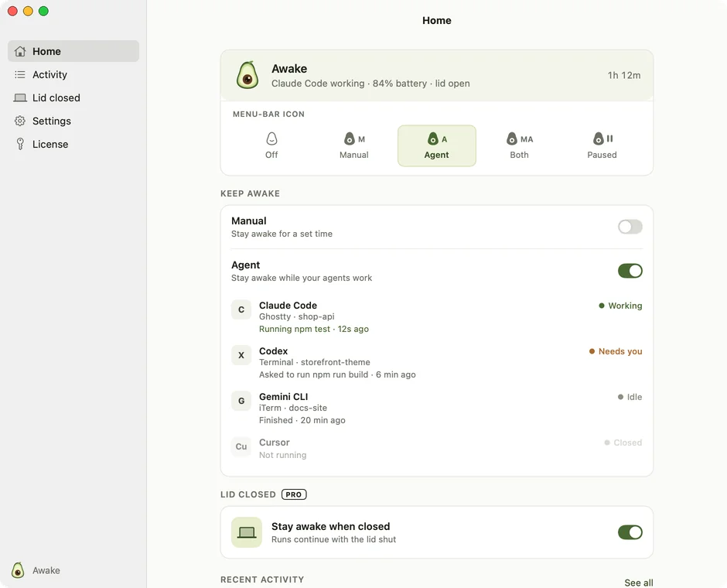Viewport: 727px width, 588px height.
Task: Click the large avocado icon in Awake banner
Action: [247, 75]
